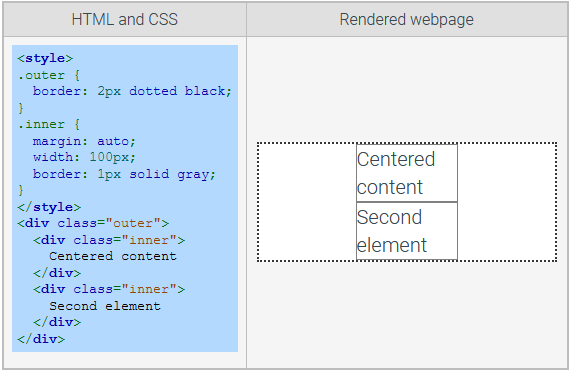
Task: Click 'Second element' text in the code
Action: 105,306
